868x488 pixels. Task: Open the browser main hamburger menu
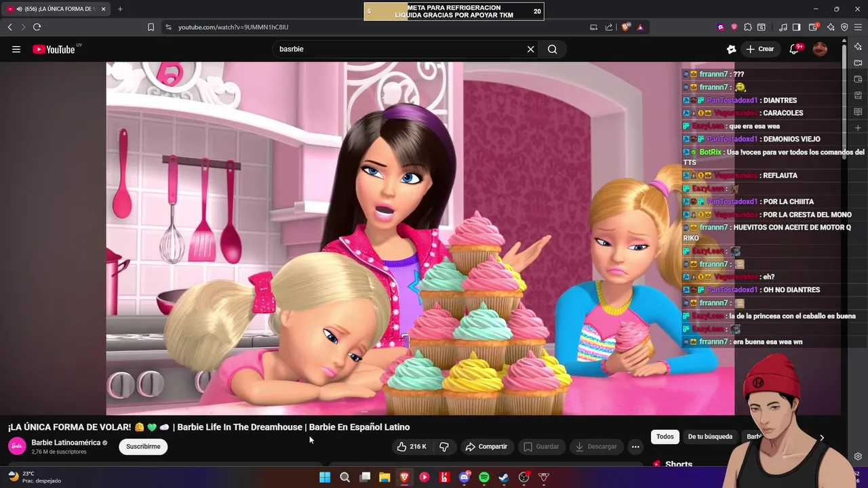[858, 27]
